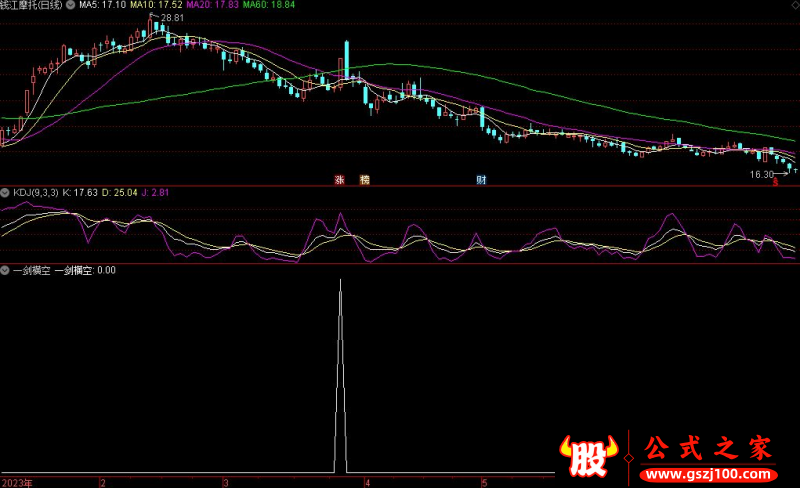Screen dimensions: 800x488
Task: Click the 28.81 high price label
Action: point(172,18)
